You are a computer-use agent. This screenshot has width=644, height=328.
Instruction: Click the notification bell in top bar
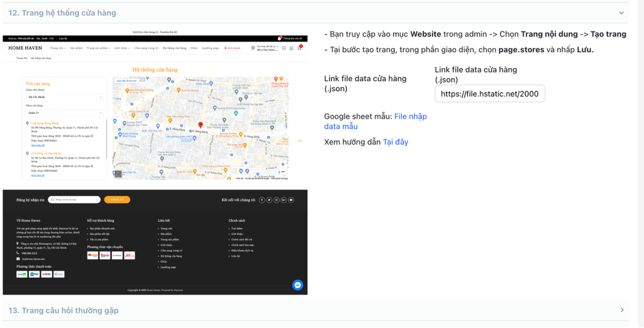click(280, 38)
